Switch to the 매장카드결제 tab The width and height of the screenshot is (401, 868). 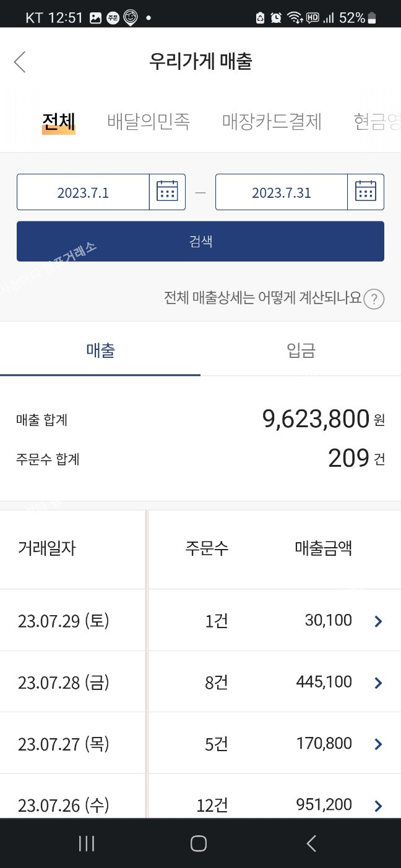[272, 121]
